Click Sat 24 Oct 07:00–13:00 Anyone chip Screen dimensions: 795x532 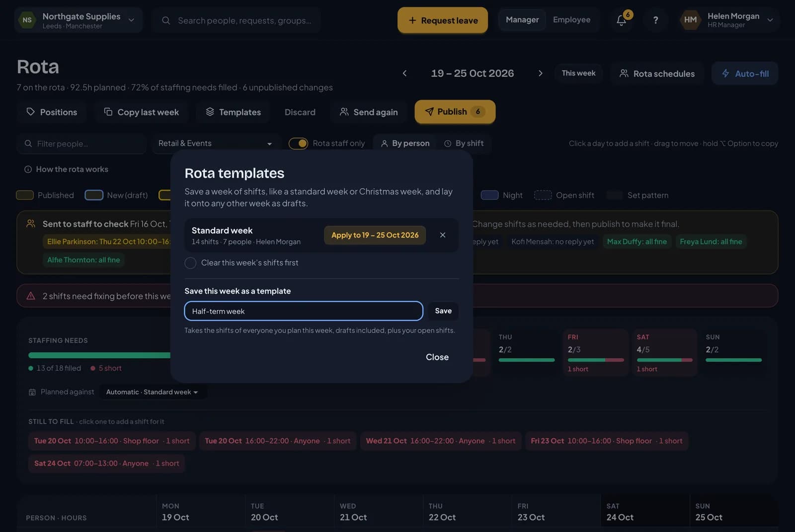pos(106,463)
